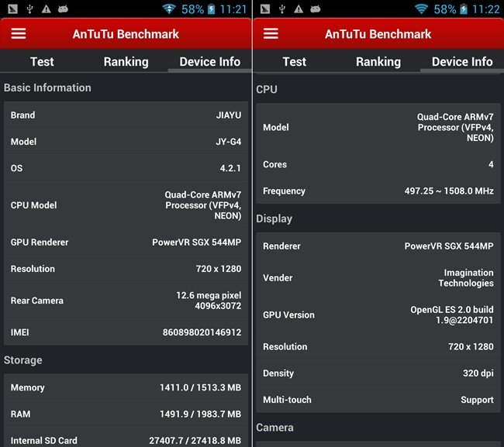Tap the RAM row showing 1491.9 / 1983.7 MB

click(x=126, y=414)
